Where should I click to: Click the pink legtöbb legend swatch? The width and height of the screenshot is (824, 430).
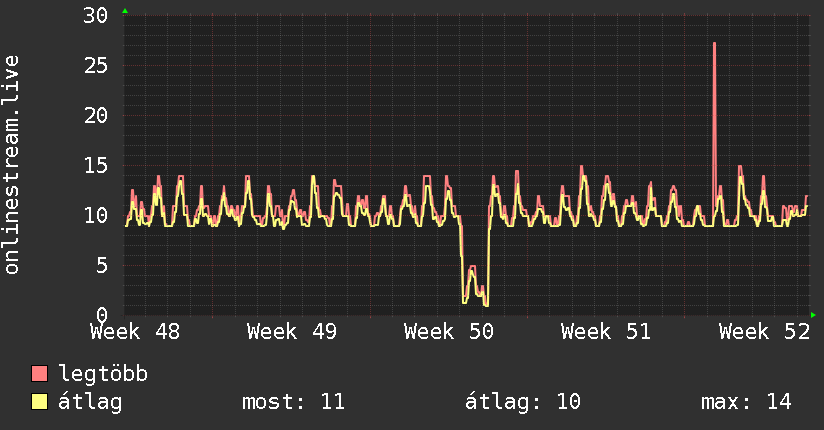pos(39,373)
